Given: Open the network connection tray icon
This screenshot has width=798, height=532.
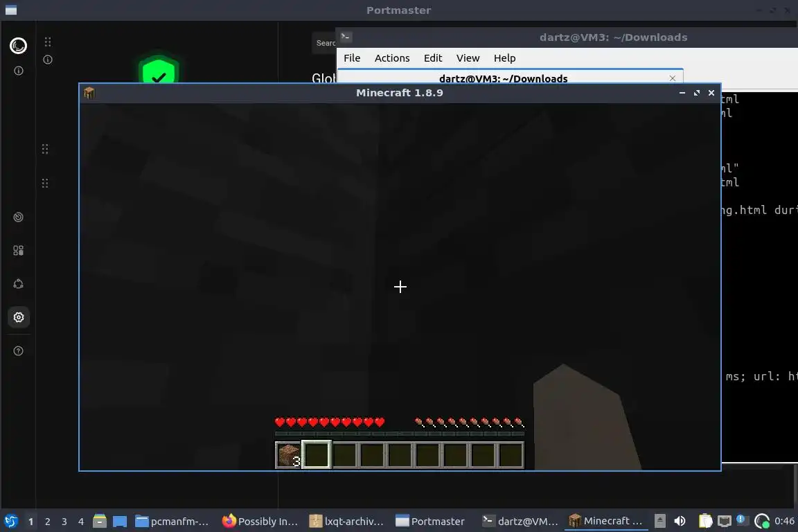Looking at the screenshot, I should point(724,521).
